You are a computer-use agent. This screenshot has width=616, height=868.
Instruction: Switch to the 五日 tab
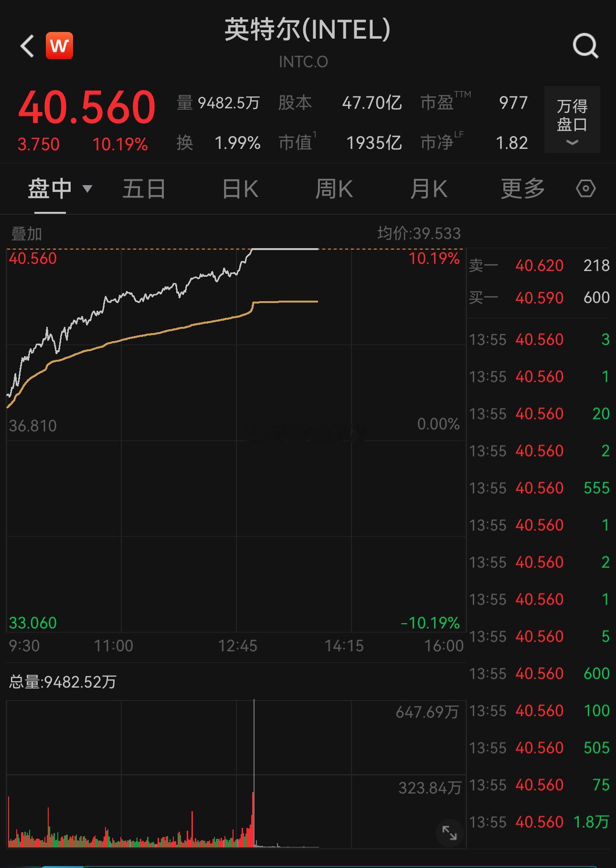[x=144, y=188]
